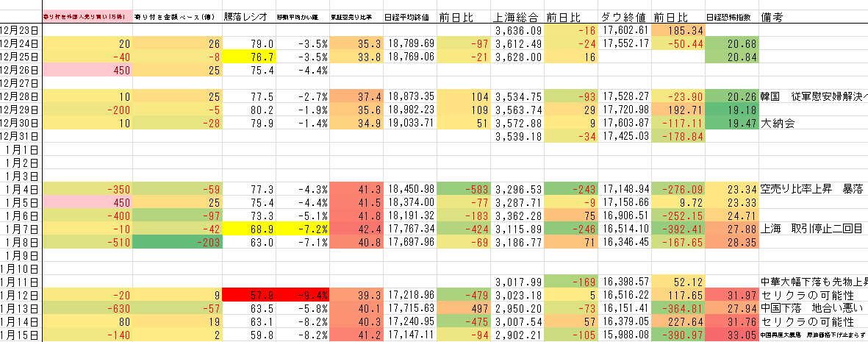Select the red cell showing 57.9
The width and height of the screenshot is (868, 342).
(x=250, y=295)
